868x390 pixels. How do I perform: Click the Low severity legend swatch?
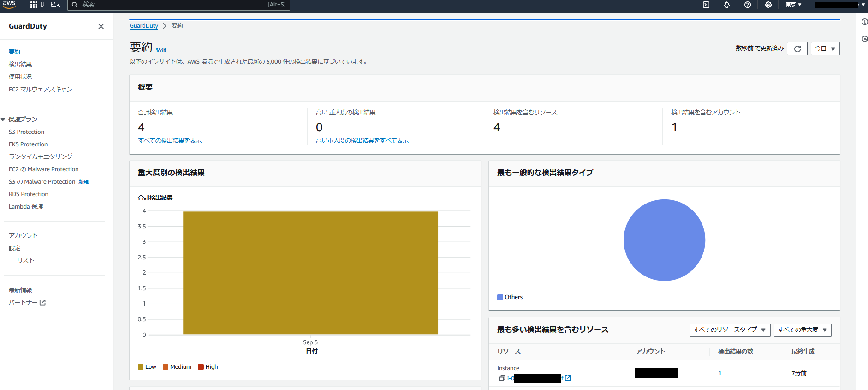pos(141,367)
